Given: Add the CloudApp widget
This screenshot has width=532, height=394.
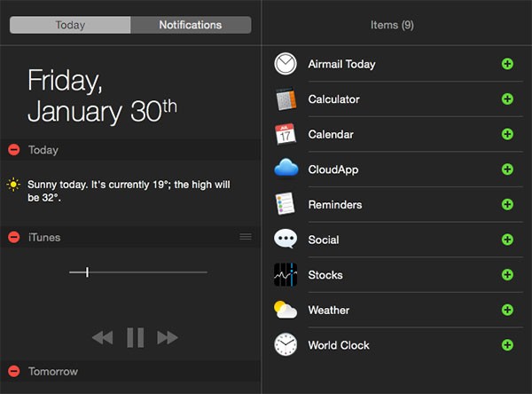Looking at the screenshot, I should (507, 169).
